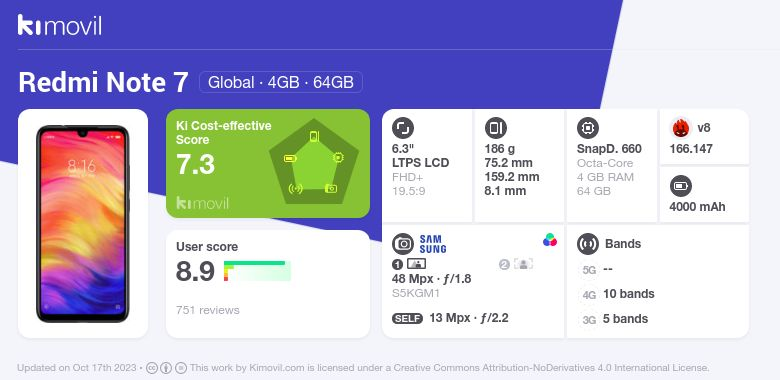Select the rear camera 1 indicator
This screenshot has width=780, height=380.
pyautogui.click(x=409, y=264)
